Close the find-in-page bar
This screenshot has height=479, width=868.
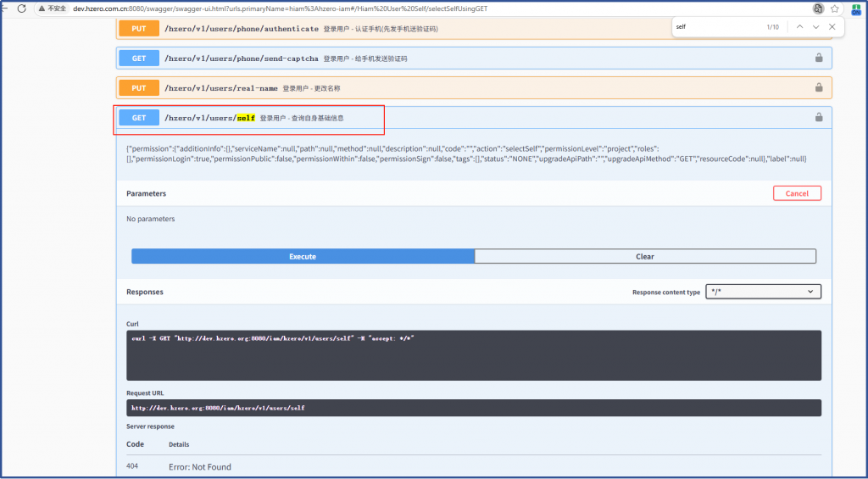pyautogui.click(x=832, y=27)
